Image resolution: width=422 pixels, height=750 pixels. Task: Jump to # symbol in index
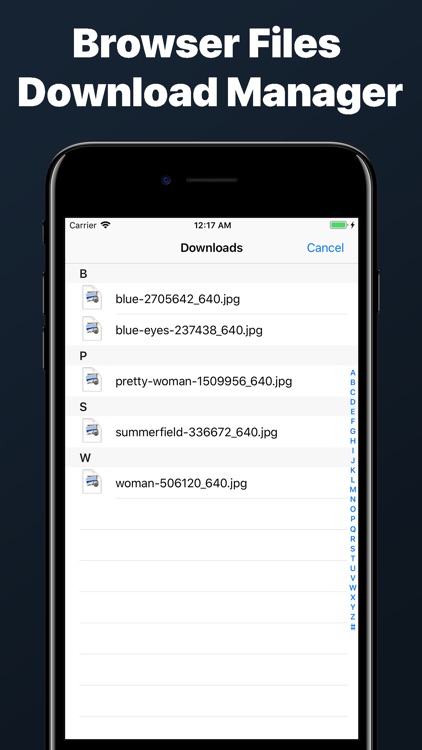[x=353, y=627]
